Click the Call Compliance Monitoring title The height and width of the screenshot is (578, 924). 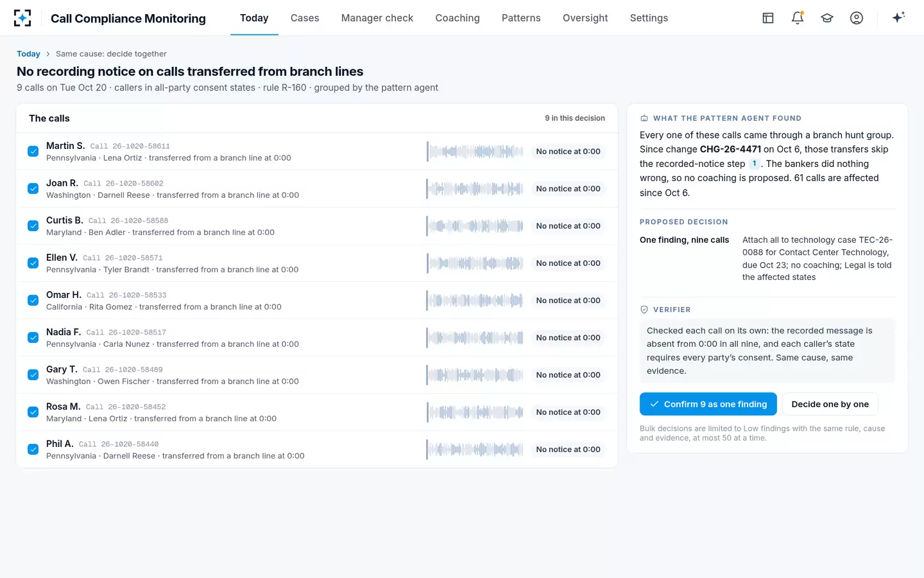coord(128,18)
